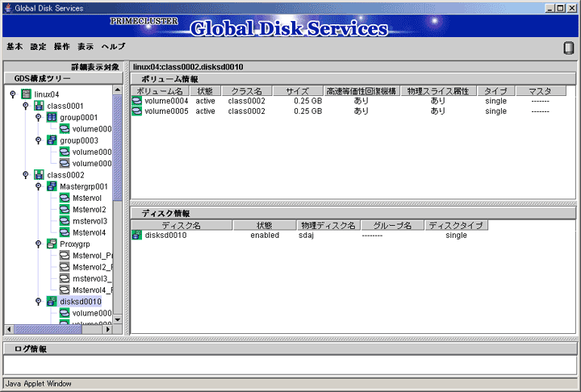Click the クラス名 column header
581x392 pixels.
[x=246, y=91]
